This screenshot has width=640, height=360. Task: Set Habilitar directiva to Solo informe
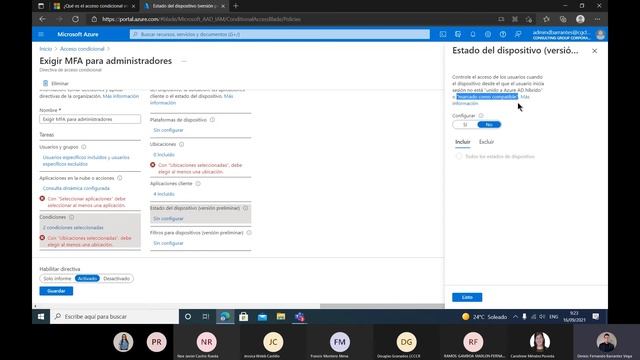57,278
